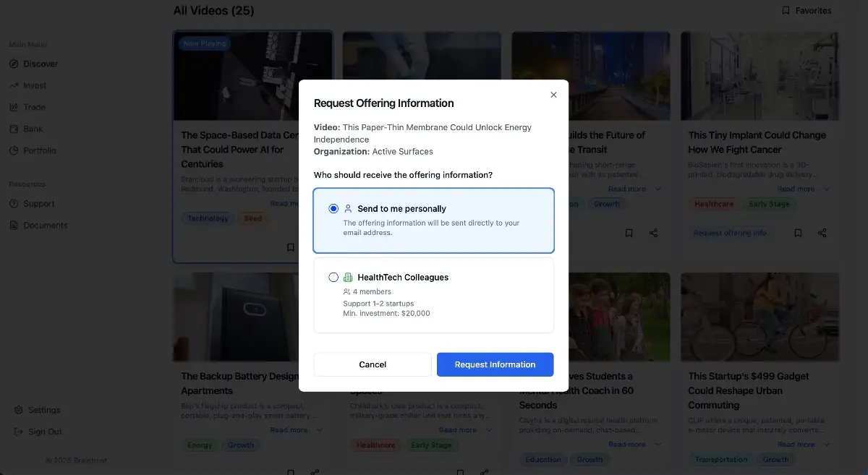Click the Bank icon in sidebar

pyautogui.click(x=14, y=129)
